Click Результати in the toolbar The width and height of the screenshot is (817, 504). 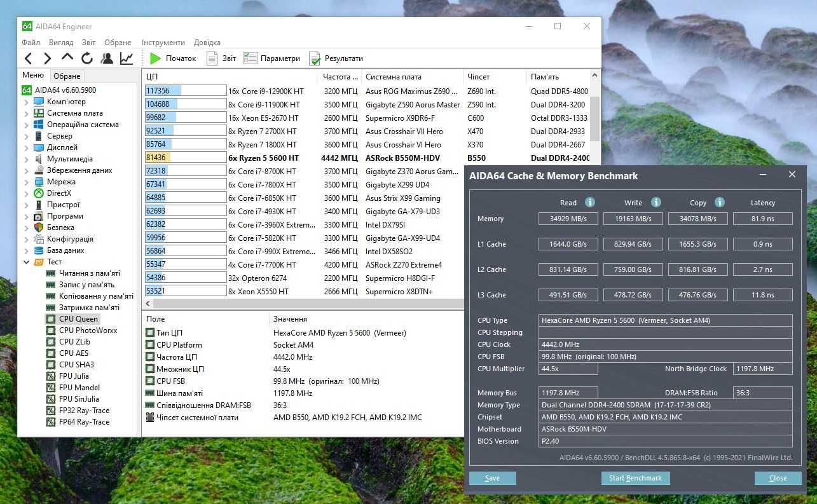[x=336, y=58]
